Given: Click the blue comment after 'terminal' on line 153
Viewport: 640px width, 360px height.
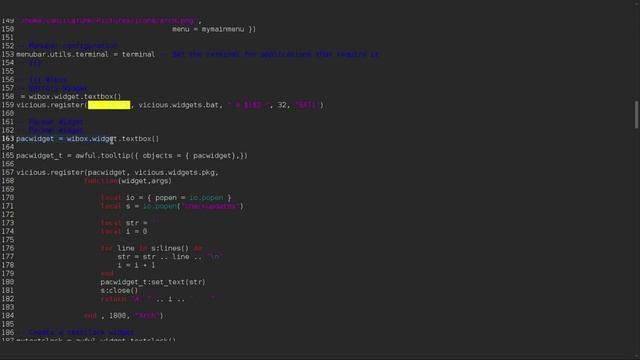Looking at the screenshot, I should [x=271, y=55].
